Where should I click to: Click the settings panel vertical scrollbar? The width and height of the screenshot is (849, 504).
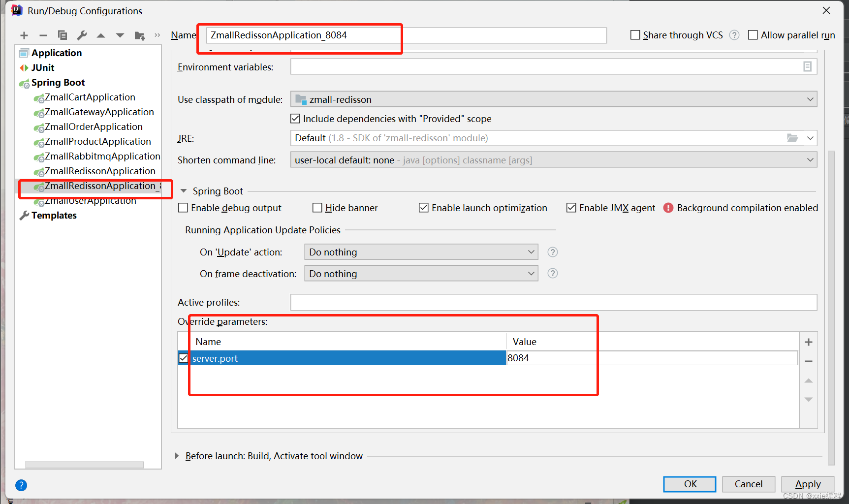pos(831,308)
